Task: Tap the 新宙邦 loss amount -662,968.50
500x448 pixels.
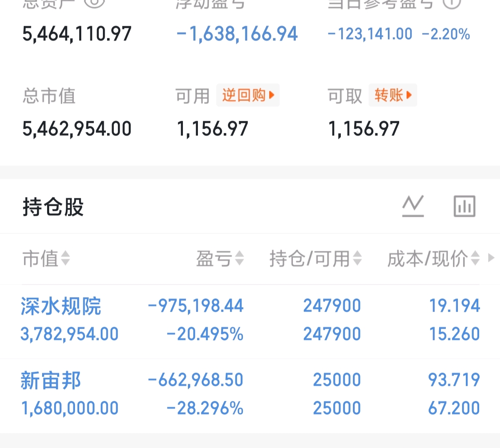Action: (x=195, y=380)
